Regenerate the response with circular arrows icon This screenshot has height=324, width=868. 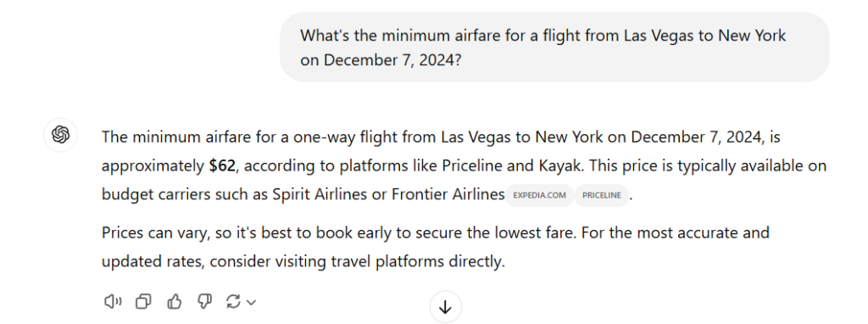pos(233,301)
